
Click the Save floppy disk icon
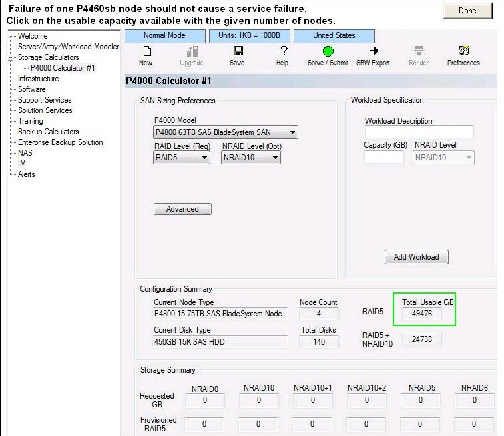tap(238, 51)
